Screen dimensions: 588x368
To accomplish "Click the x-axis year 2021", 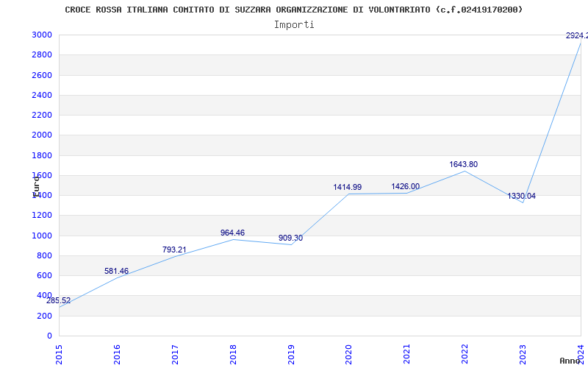I will coord(407,355).
